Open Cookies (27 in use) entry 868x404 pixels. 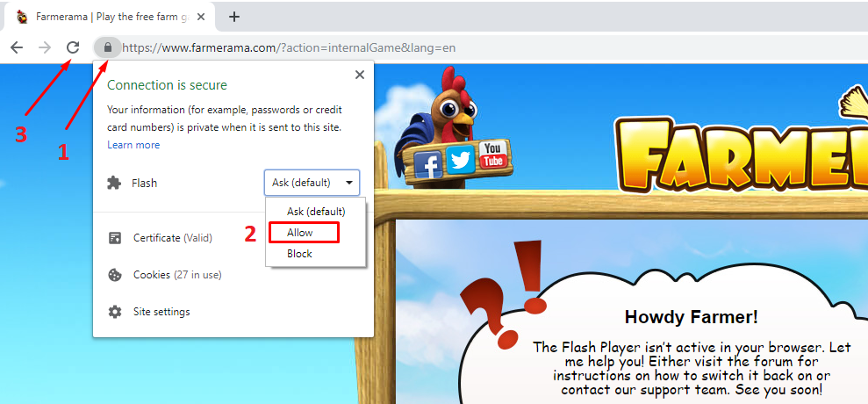[x=177, y=275]
